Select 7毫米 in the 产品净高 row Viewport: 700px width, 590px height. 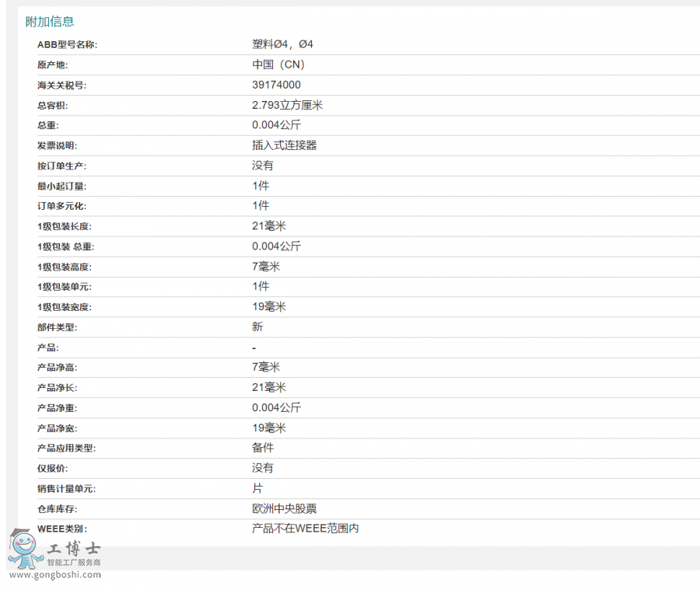pos(266,368)
